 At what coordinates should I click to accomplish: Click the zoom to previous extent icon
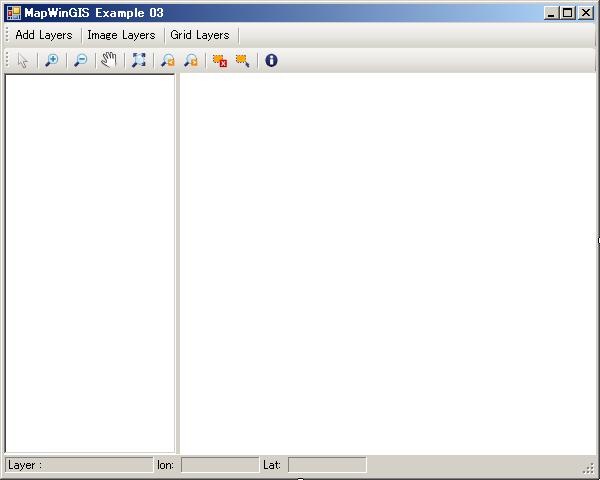click(x=167, y=60)
